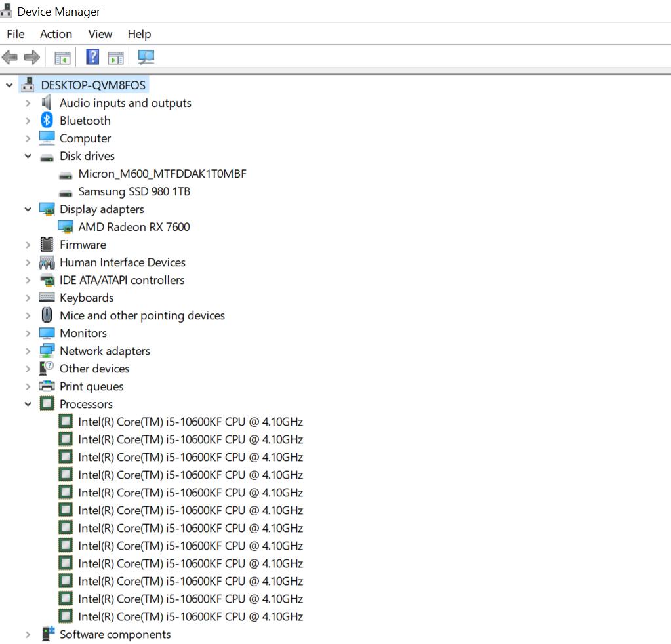Expand the Print queues category

[28, 386]
